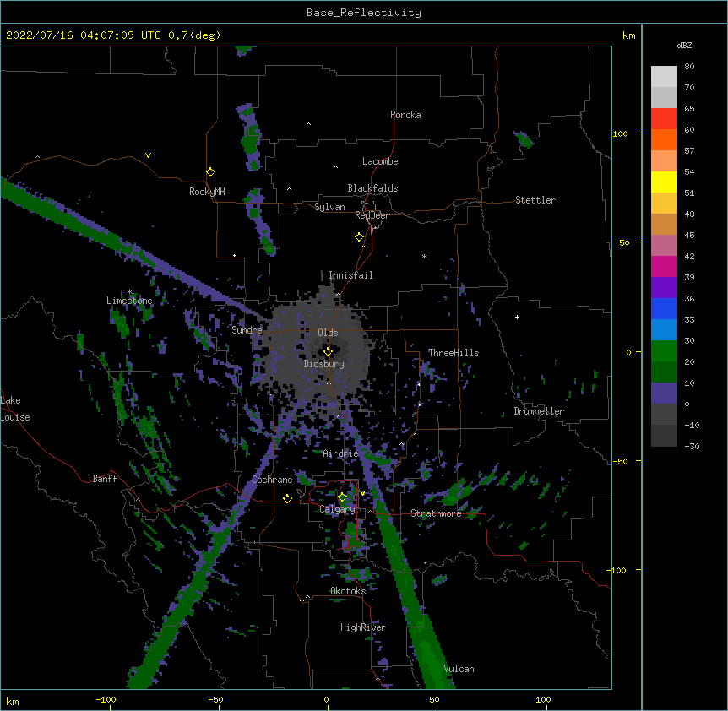
Task: Click the -30 value on the dBZ legend
Action: [692, 446]
